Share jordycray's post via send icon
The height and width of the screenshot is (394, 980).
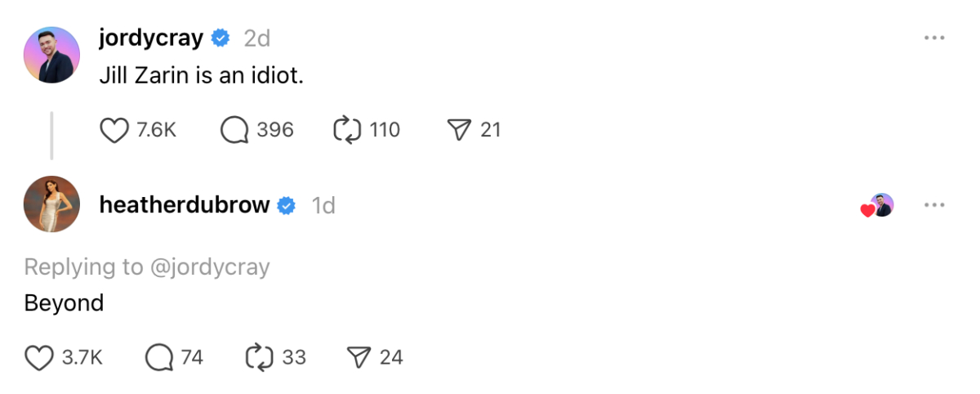tap(460, 130)
